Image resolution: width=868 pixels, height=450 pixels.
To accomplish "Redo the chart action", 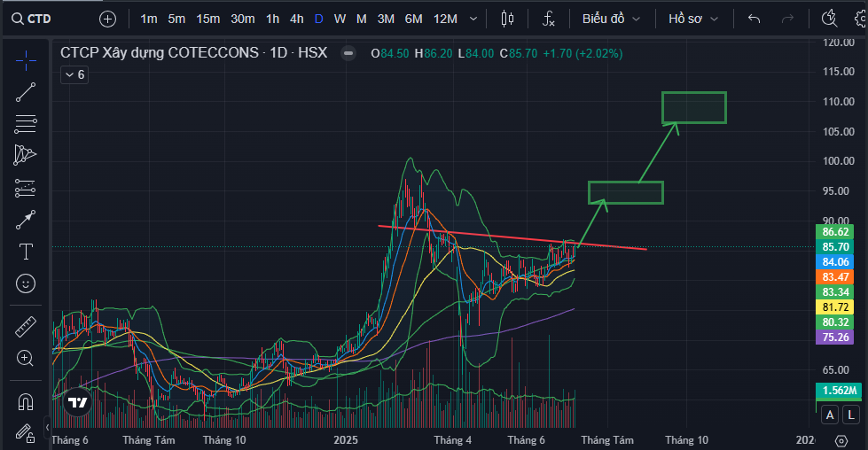I will pyautogui.click(x=787, y=19).
